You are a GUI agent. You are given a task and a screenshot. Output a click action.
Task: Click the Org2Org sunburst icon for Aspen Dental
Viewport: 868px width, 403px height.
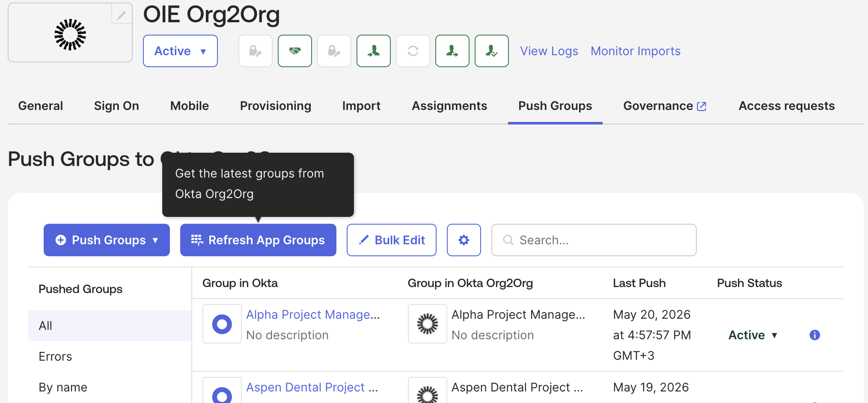[428, 391]
